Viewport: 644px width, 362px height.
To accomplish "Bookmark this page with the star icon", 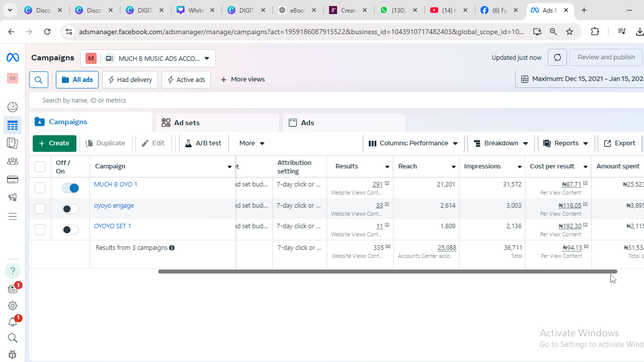I will point(570,32).
